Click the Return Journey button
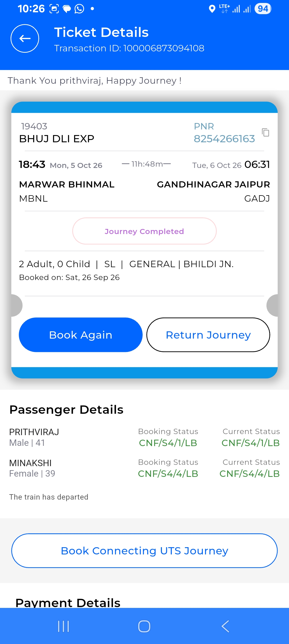 pos(208,335)
